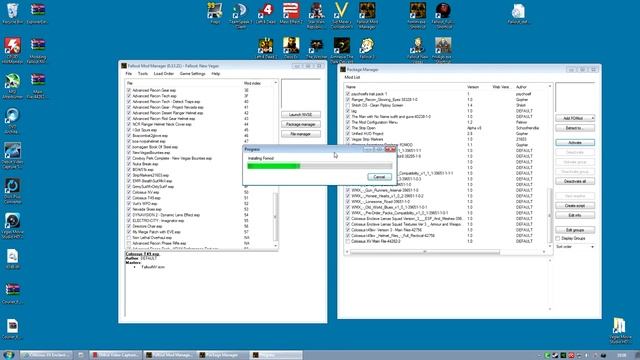Open the Tools menu
Viewport: 640px width, 360px height.
coord(143,73)
